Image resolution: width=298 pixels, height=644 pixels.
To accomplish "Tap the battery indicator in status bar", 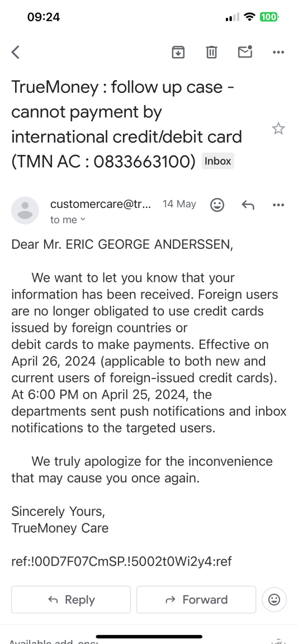I will (269, 17).
